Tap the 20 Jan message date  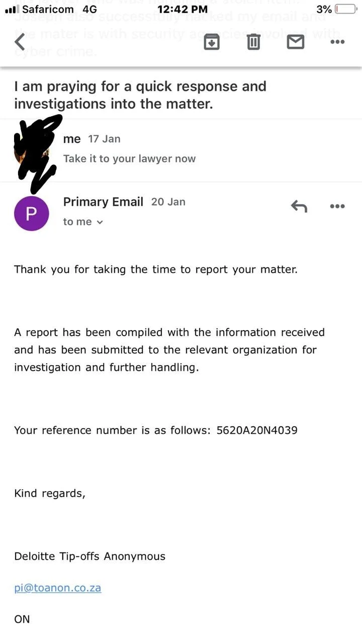tap(168, 202)
